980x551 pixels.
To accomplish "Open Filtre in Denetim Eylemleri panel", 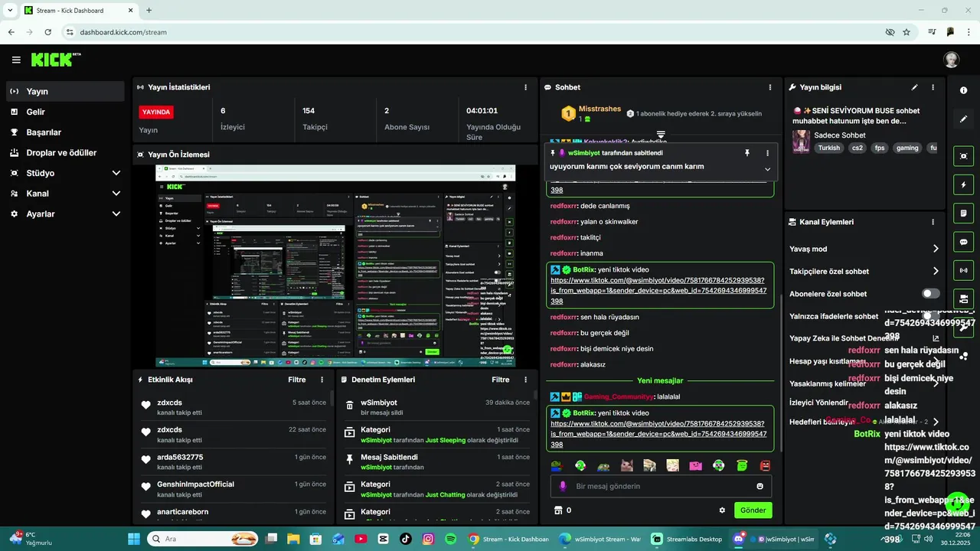I will pos(501,380).
